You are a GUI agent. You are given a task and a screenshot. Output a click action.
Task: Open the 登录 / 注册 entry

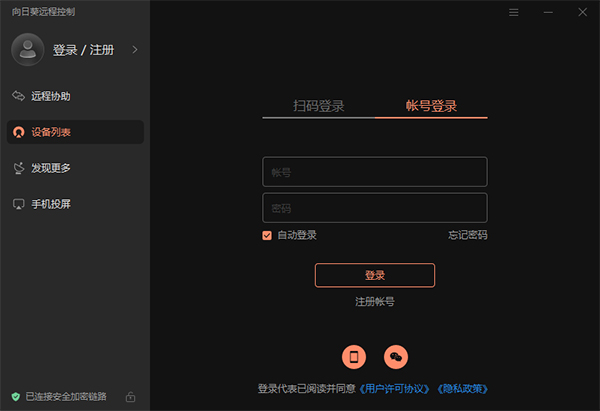(x=83, y=50)
